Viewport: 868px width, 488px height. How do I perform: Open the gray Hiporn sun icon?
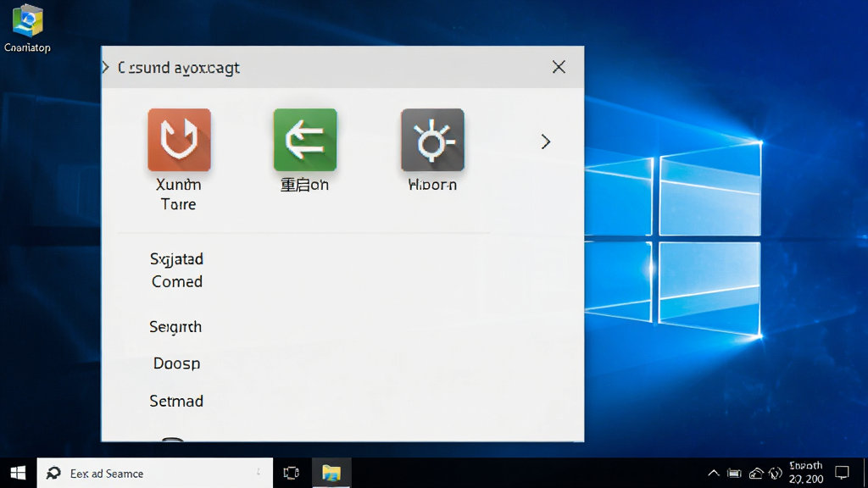[x=432, y=140]
